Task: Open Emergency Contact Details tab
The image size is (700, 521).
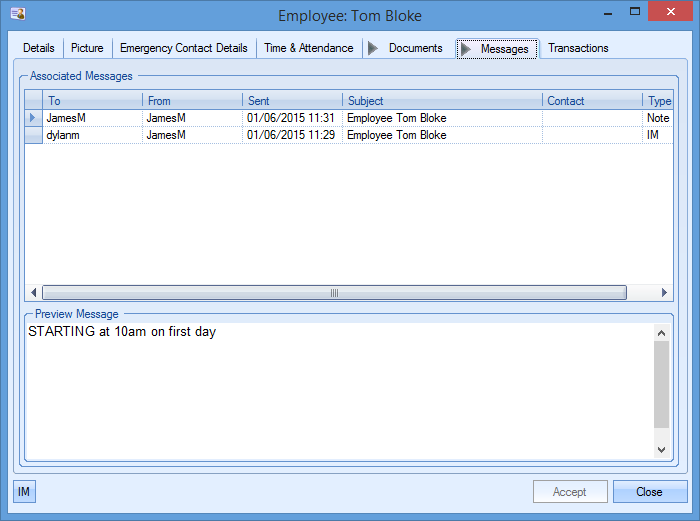Action: pos(183,48)
